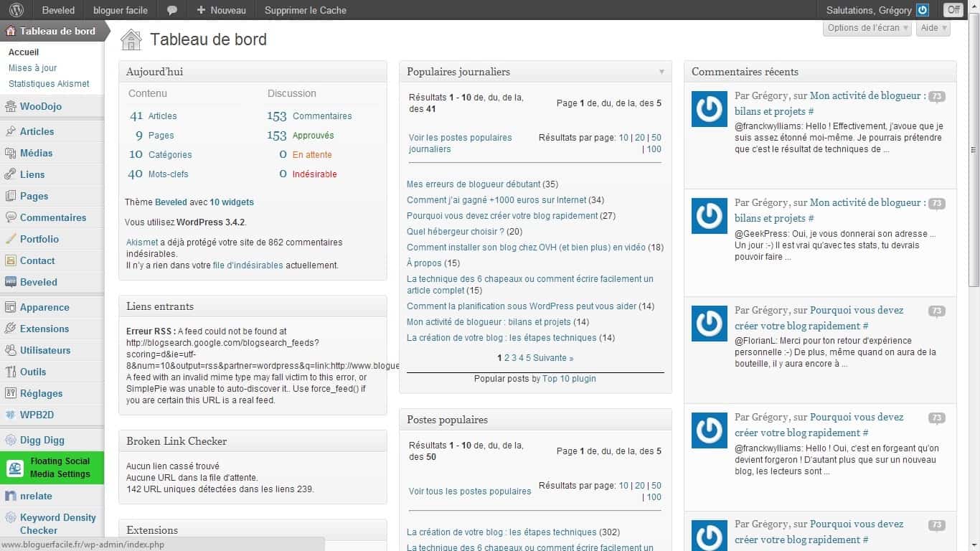Open the Options de l'écran dropdown
Viewport: 980px width, 551px height.
[x=867, y=28]
